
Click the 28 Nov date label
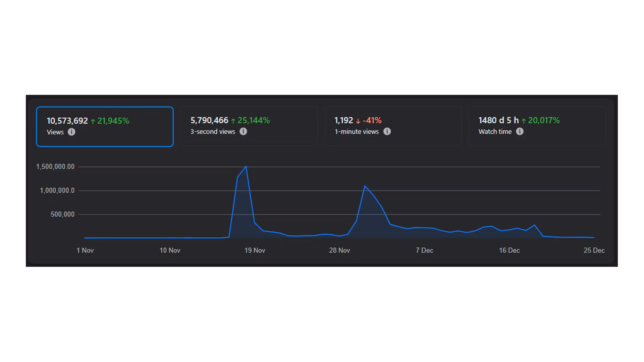[x=339, y=250]
